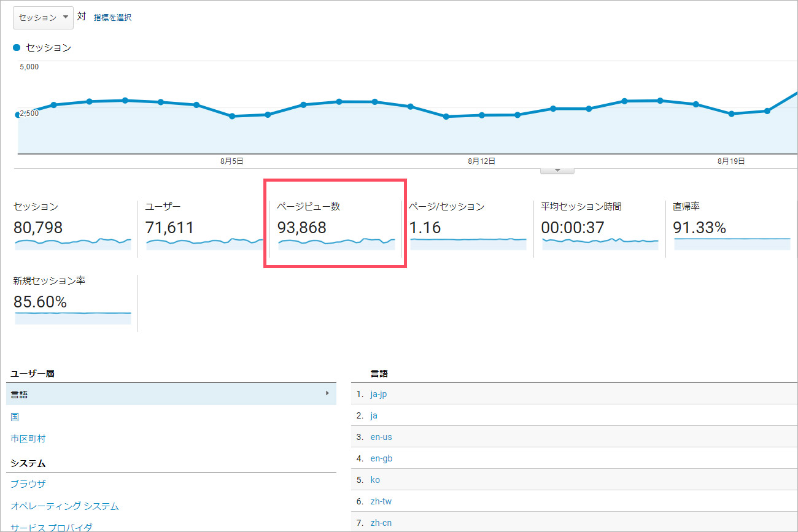
Task: Click the 5,000 y-axis label
Action: tap(29, 67)
